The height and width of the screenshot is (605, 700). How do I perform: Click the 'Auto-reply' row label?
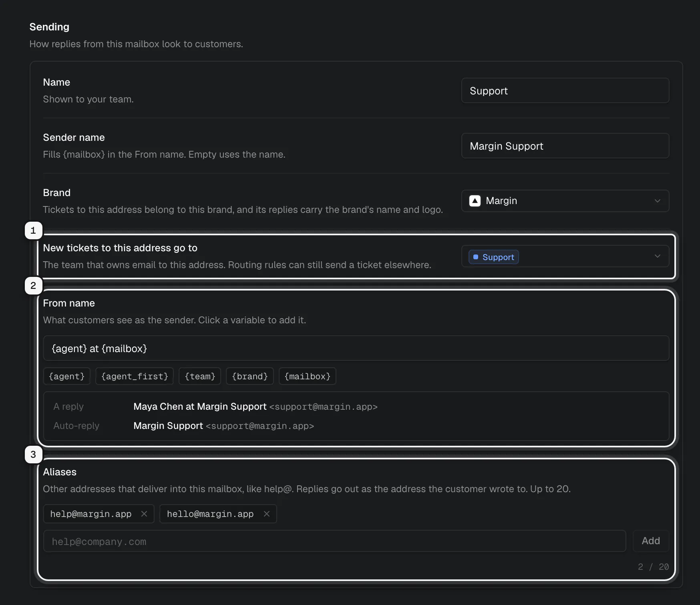click(x=76, y=426)
